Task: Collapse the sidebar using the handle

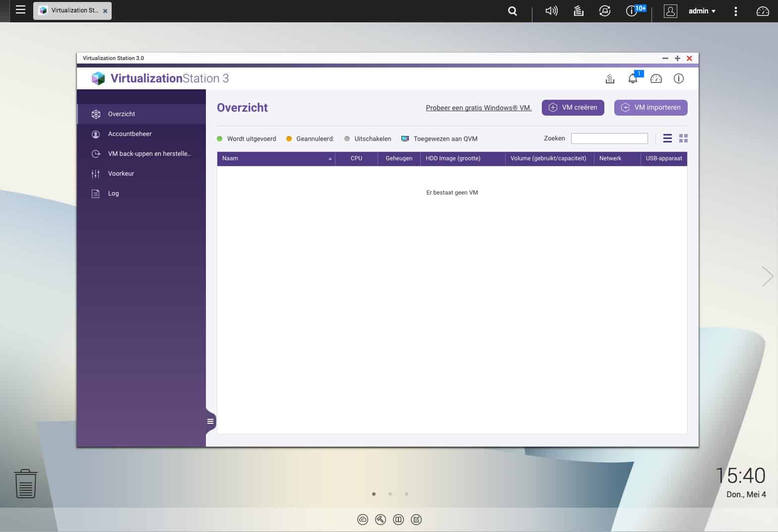Action: coord(210,421)
